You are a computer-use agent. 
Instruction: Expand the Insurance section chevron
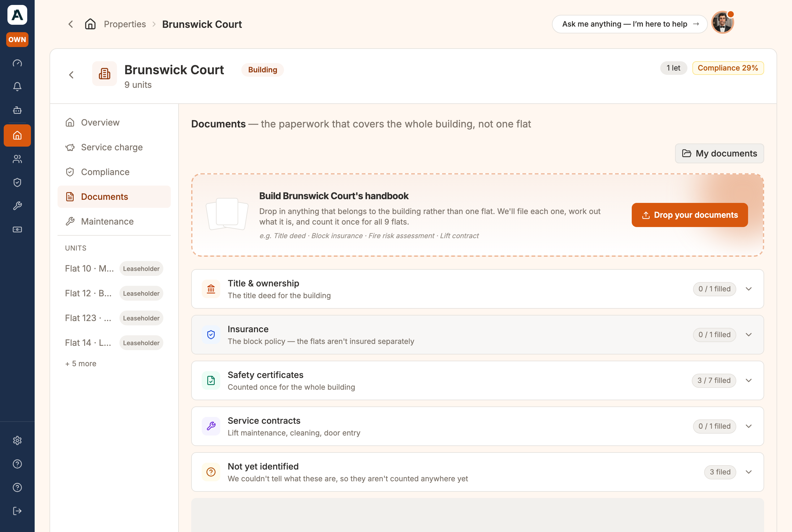point(749,335)
